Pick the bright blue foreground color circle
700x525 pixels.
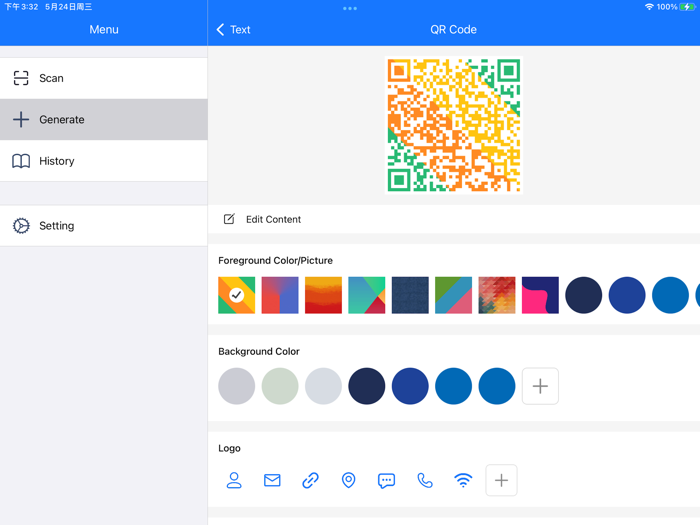[670, 295]
